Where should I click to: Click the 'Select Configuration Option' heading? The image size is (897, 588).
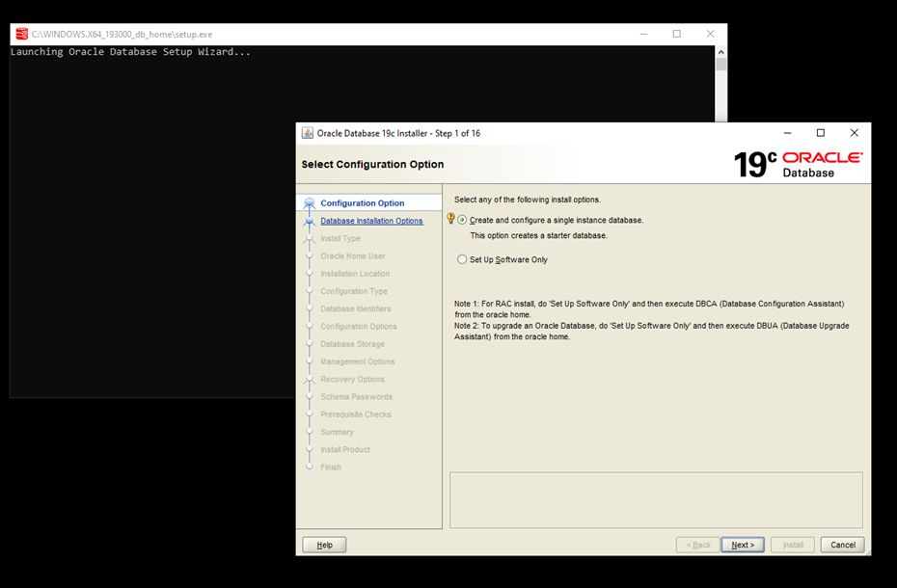(x=372, y=164)
